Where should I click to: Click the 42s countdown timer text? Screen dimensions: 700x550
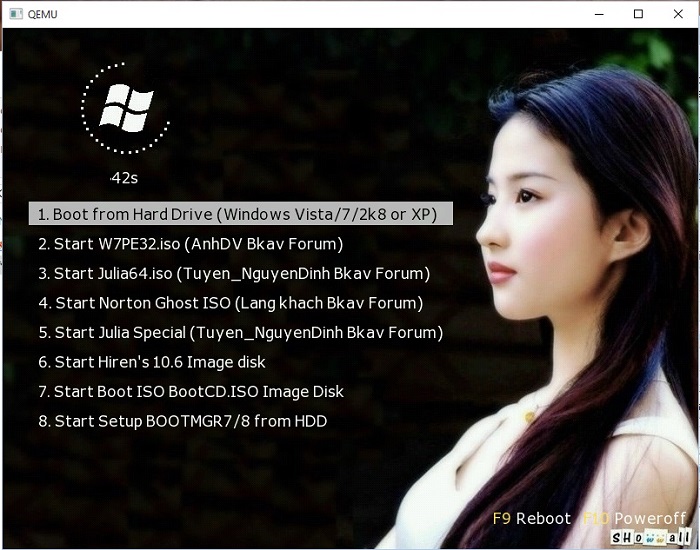pyautogui.click(x=124, y=178)
